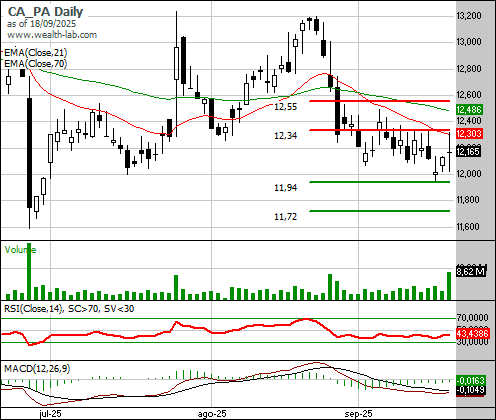
Task: Click the ago-25 time axis label
Action: coord(212,414)
